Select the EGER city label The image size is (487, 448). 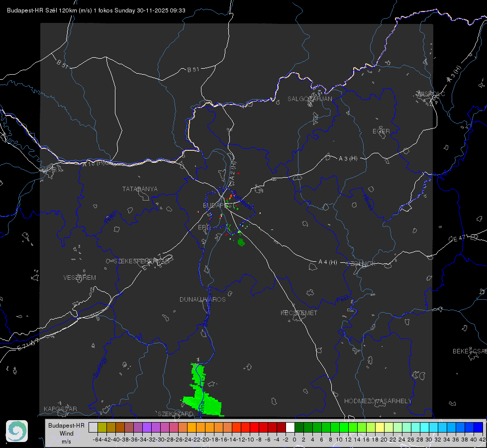point(381,131)
